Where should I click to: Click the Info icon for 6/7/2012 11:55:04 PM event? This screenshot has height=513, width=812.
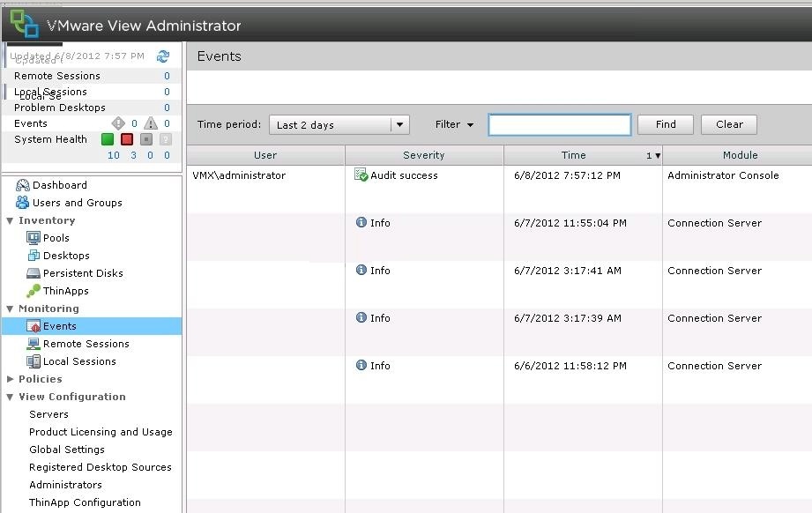pyautogui.click(x=361, y=222)
